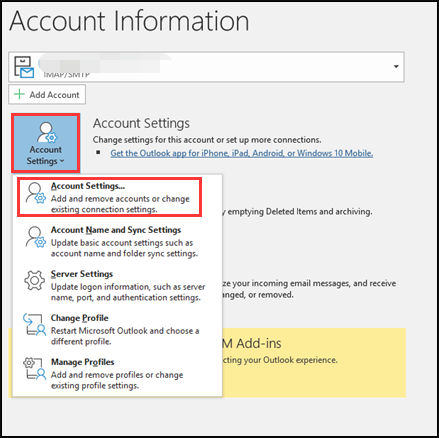Click the gear icon beside Server Settings
The height and width of the screenshot is (438, 439).
click(x=35, y=281)
